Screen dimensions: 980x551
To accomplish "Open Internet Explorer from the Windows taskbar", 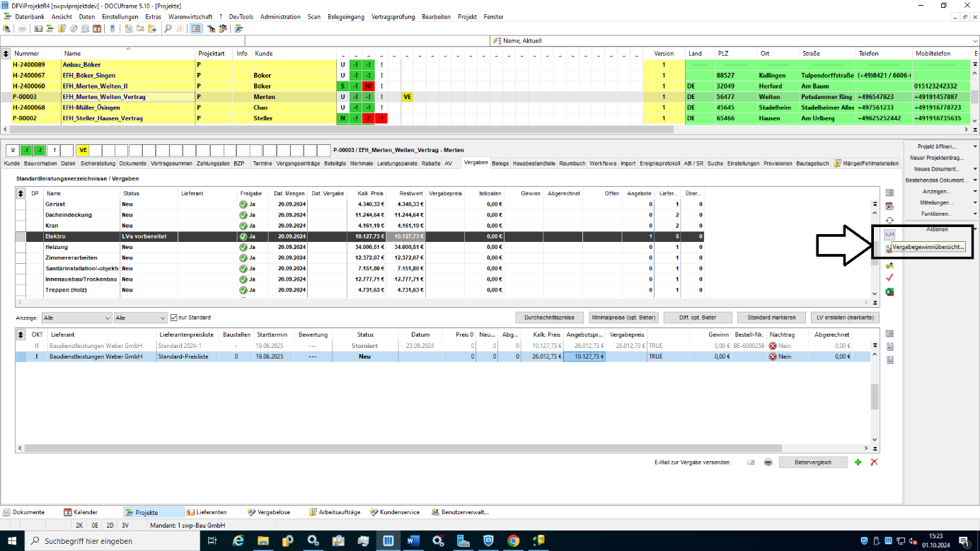I will tap(238, 541).
